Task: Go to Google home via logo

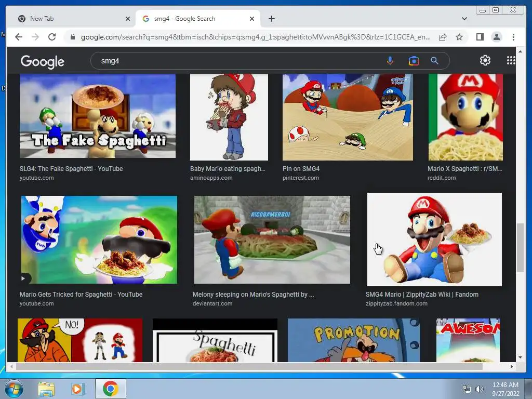Action: tap(43, 62)
